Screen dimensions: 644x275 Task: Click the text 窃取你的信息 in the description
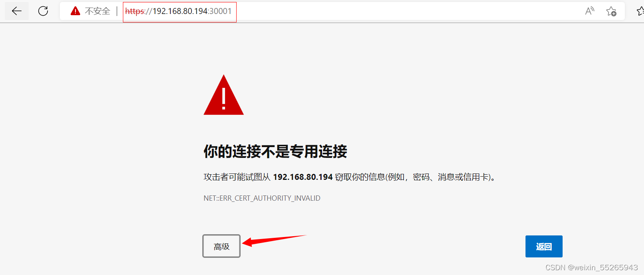pyautogui.click(x=360, y=177)
